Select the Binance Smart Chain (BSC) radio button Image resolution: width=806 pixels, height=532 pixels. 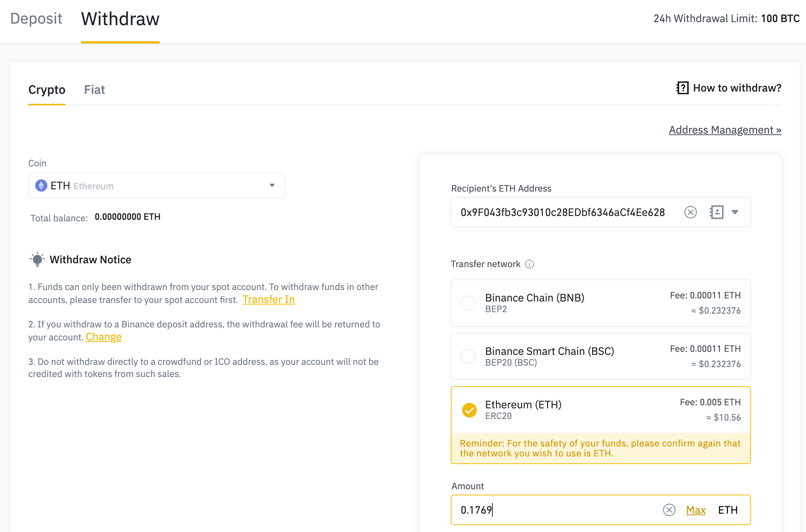468,356
